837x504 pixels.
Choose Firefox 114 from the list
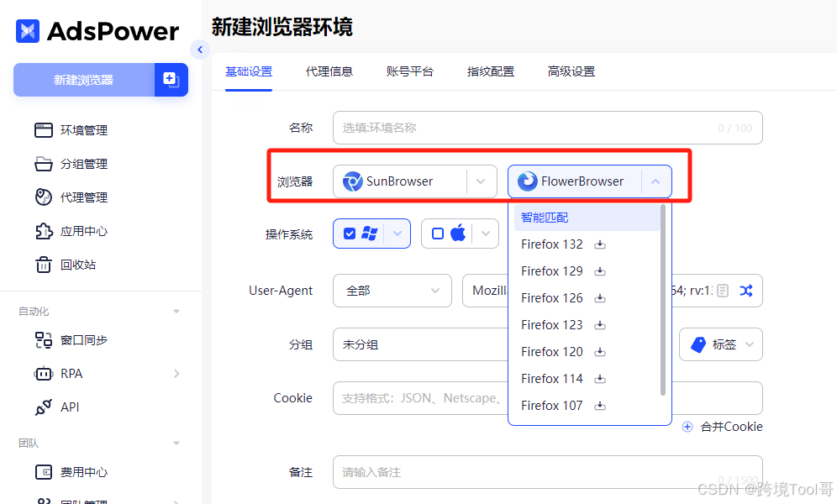pos(552,379)
